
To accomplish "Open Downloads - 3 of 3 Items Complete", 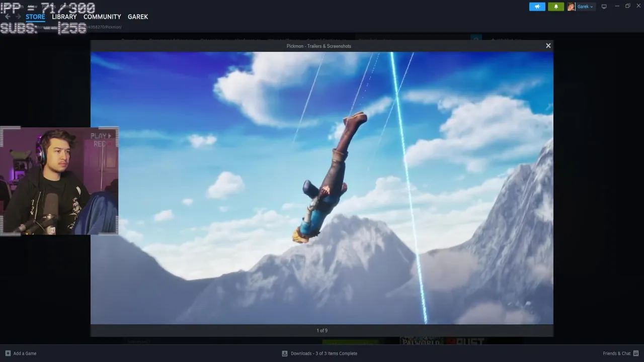I will (324, 353).
